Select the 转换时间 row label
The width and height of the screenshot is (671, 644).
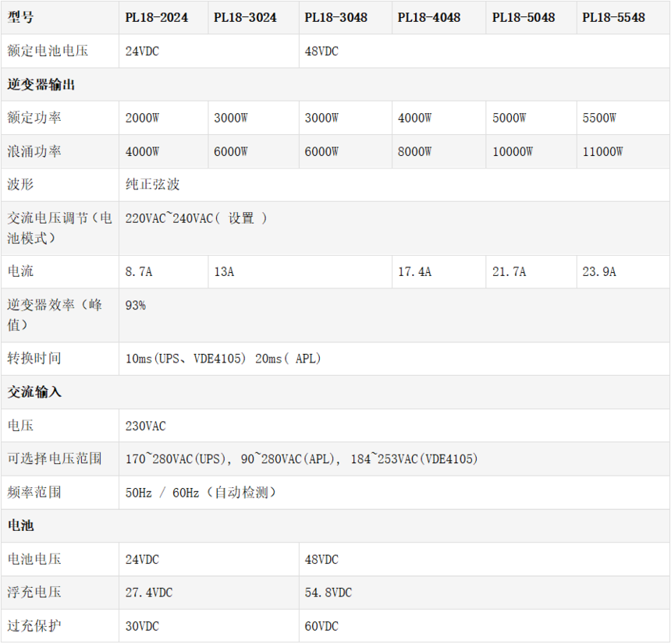pos(34,358)
